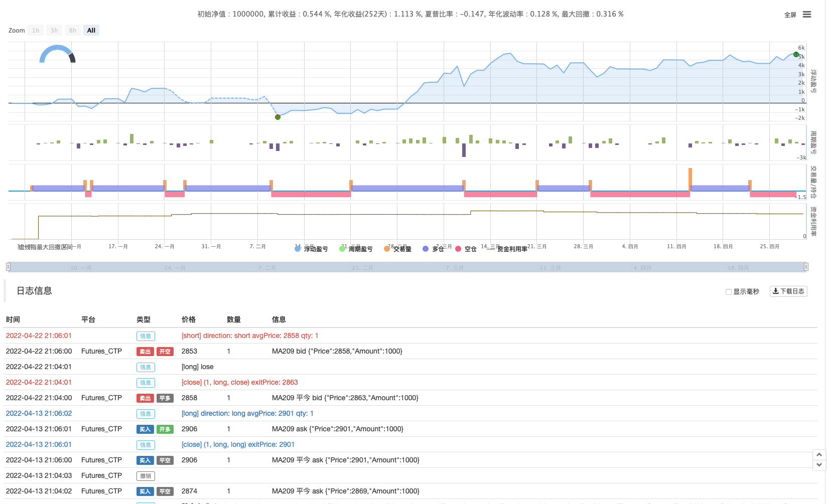Click price cell 2853
This screenshot has height=504, width=827.
coord(189,351)
